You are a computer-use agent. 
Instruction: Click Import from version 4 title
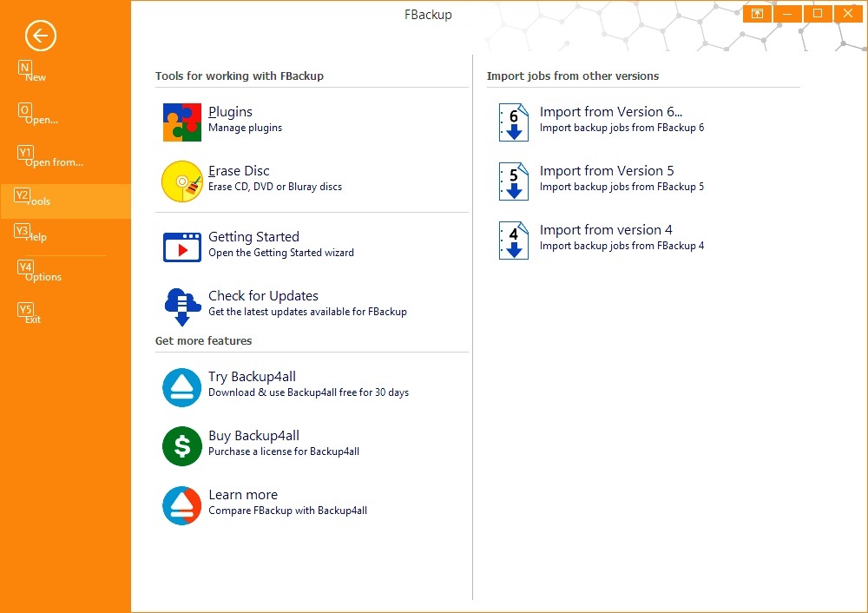pyautogui.click(x=606, y=230)
